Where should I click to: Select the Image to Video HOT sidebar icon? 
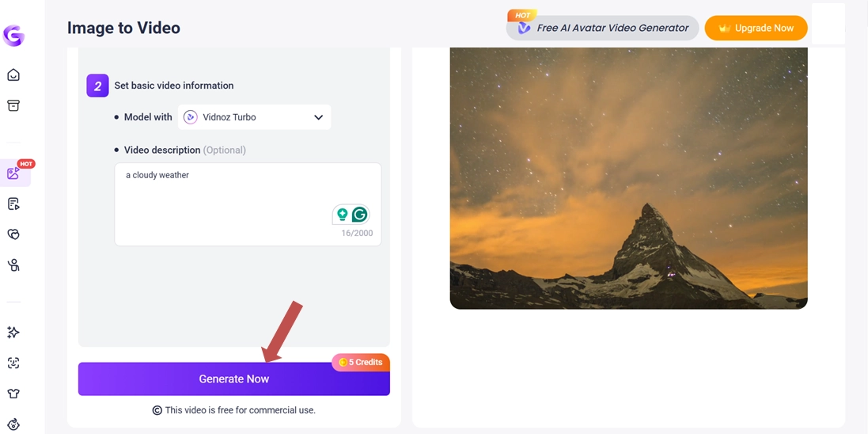click(13, 173)
